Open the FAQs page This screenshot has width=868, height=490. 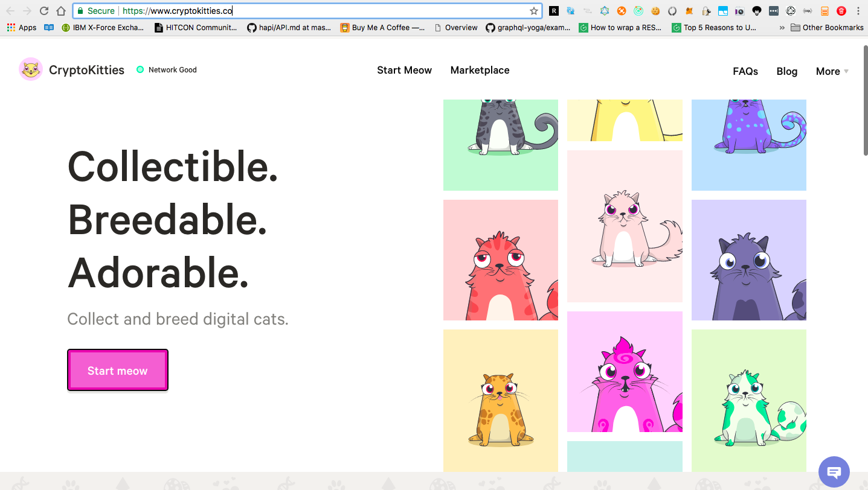[x=745, y=71]
